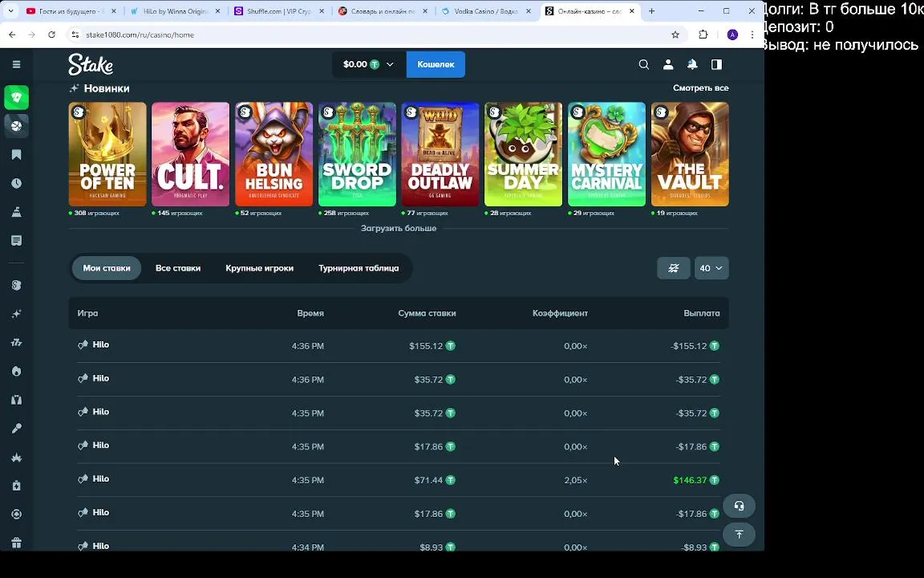Viewport: 924px width, 578px height.
Task: Open The Vault game thumbnail
Action: click(x=690, y=154)
